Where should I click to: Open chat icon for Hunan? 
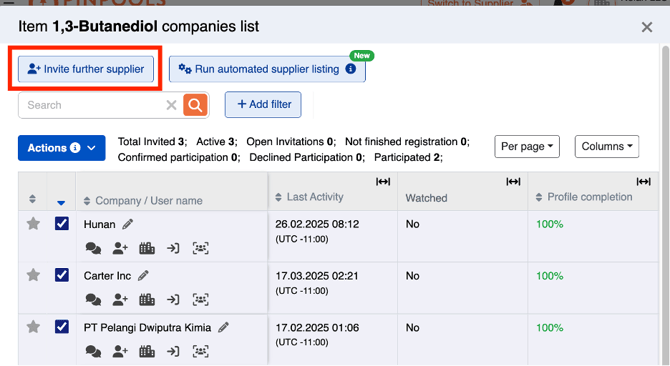pos(93,248)
